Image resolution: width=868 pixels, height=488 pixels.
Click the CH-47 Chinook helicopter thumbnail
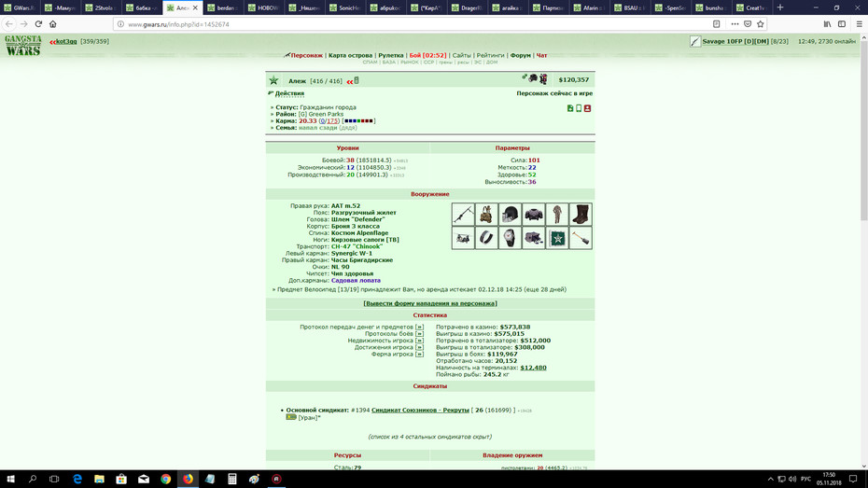[x=463, y=238]
